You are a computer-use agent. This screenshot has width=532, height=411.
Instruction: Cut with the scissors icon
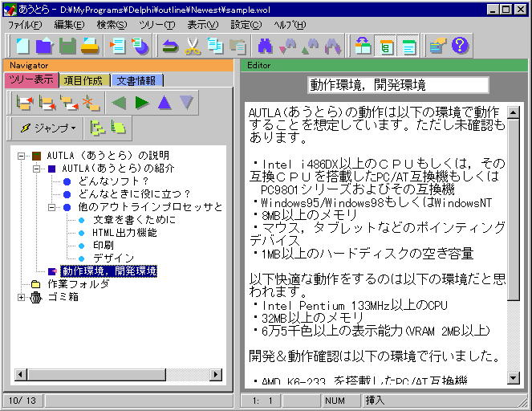[x=193, y=46]
